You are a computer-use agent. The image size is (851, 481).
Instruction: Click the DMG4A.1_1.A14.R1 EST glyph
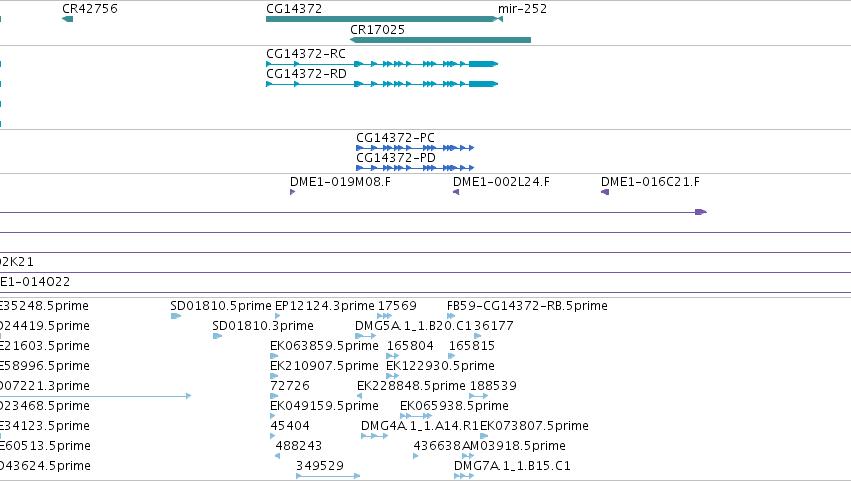374,436
